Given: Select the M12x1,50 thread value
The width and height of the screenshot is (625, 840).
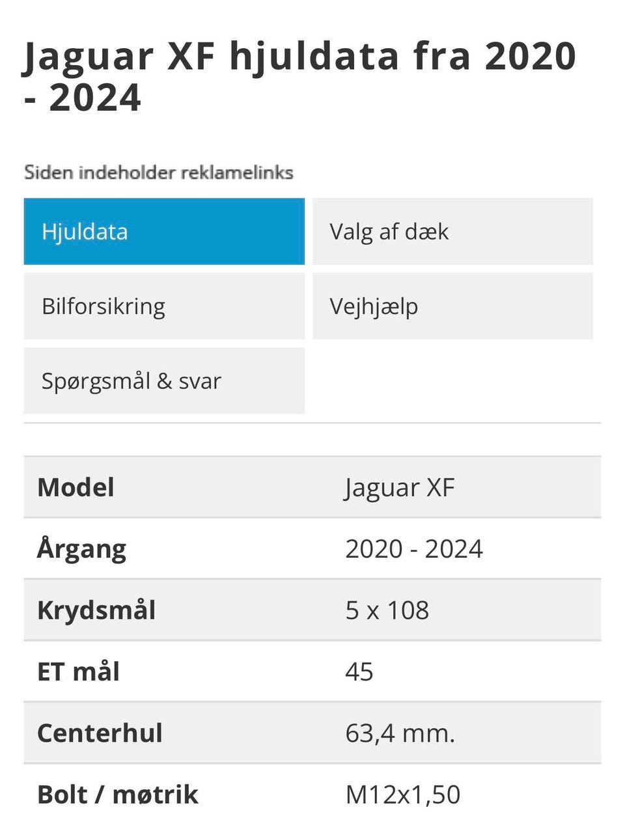Looking at the screenshot, I should [x=403, y=794].
